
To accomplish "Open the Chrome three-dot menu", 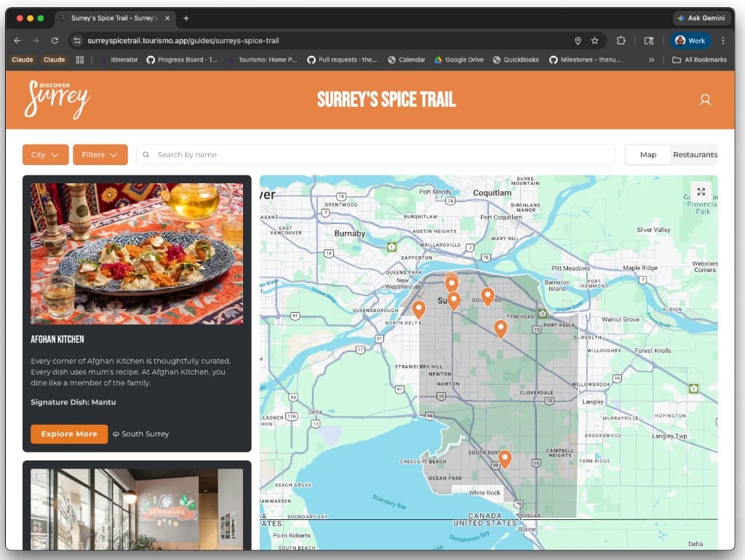I will 722,41.
